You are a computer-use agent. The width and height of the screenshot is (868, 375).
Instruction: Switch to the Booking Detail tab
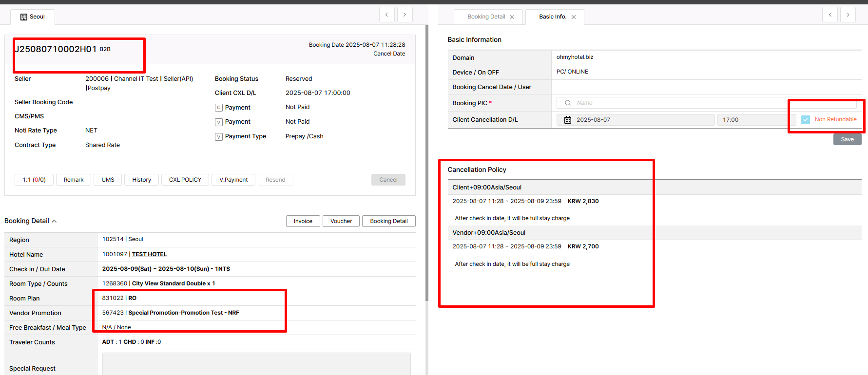488,17
